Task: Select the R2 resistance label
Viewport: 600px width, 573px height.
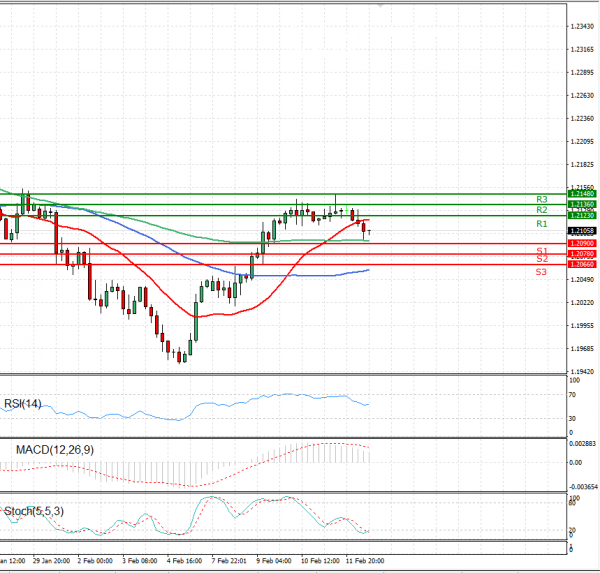Action: (x=542, y=210)
